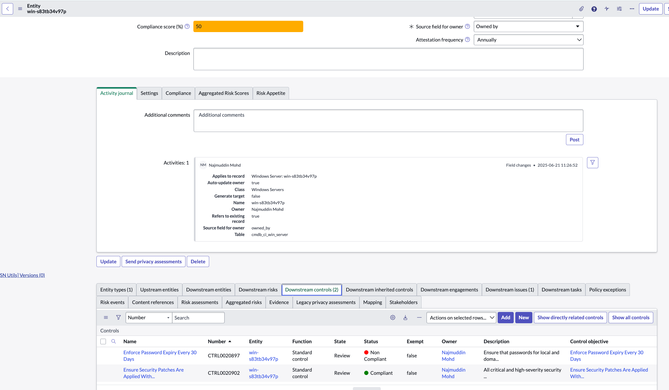Open the Evidence tab
The width and height of the screenshot is (669, 390).
tap(279, 302)
